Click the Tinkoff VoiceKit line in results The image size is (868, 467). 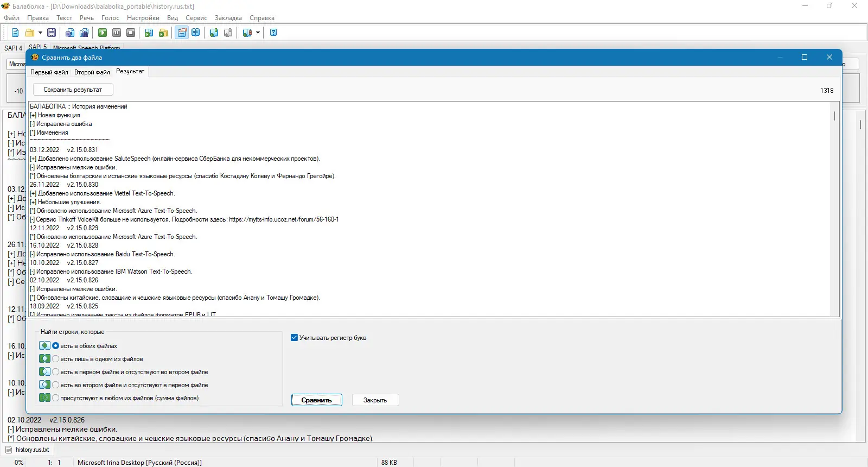[184, 219]
